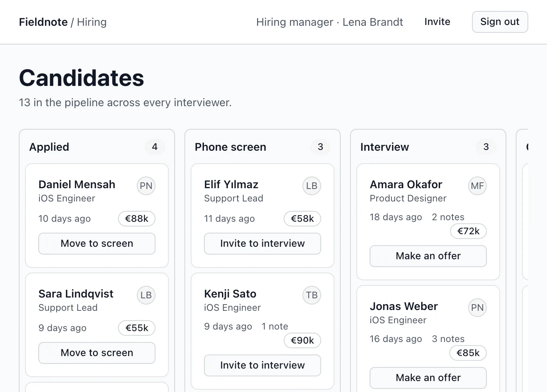The width and height of the screenshot is (547, 392).
Task: Click the LB avatar on Elif Yılmaz's card
Action: click(312, 186)
